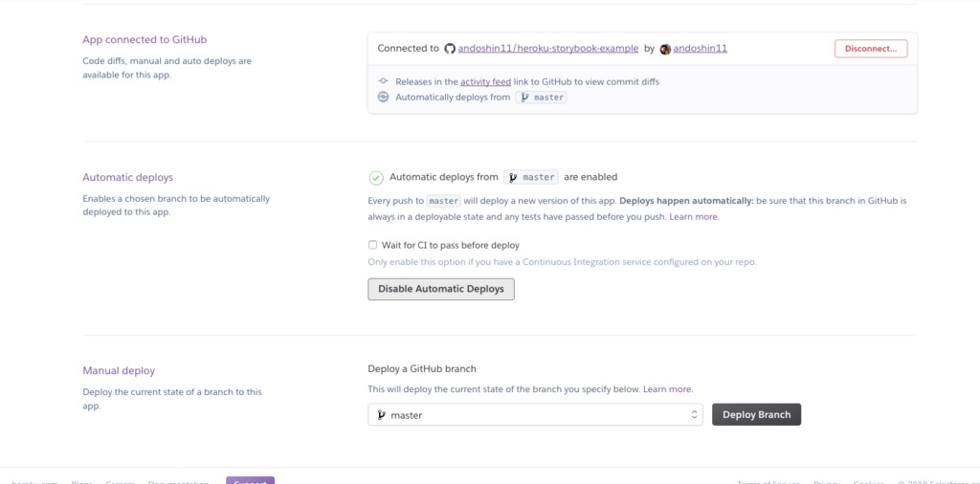This screenshot has height=484, width=980.
Task: Click the auto-deploy icon beside Automatically deploys from
Action: pos(383,97)
